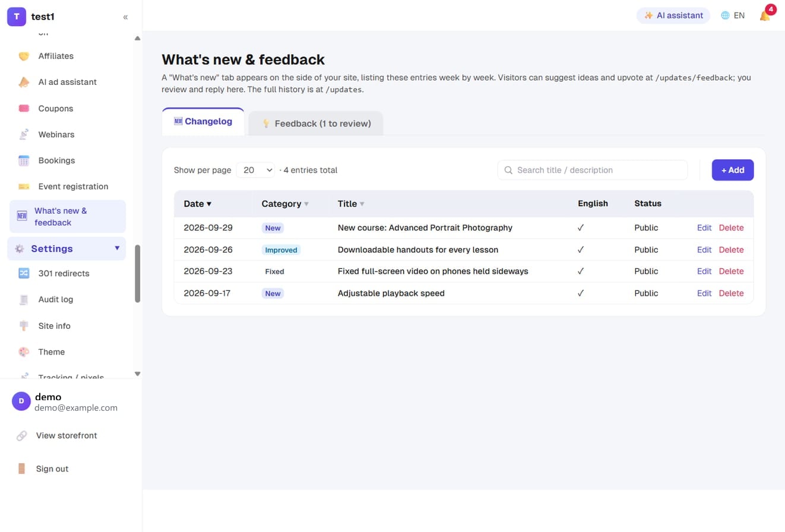Edit the Advanced Portrait Photography entry
This screenshot has height=532, width=785.
[704, 228]
